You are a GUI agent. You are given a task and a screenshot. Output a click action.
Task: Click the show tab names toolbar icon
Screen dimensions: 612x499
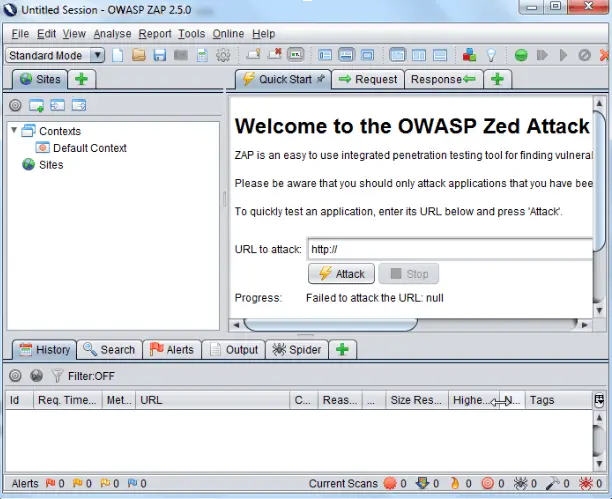click(x=253, y=54)
